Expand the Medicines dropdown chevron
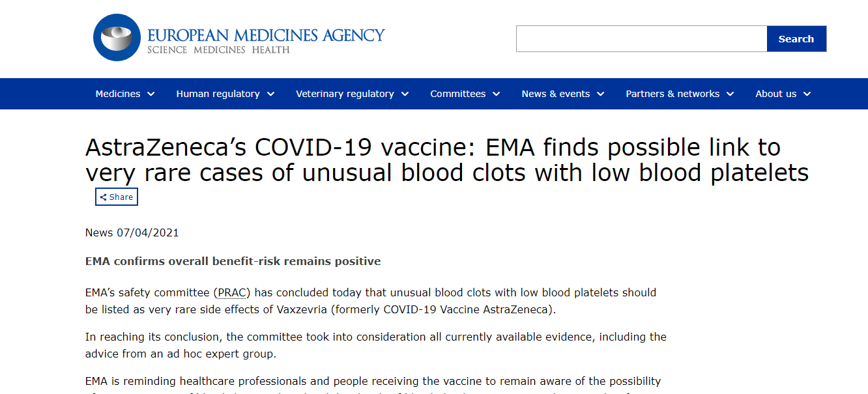This screenshot has height=394, width=868. tap(151, 94)
